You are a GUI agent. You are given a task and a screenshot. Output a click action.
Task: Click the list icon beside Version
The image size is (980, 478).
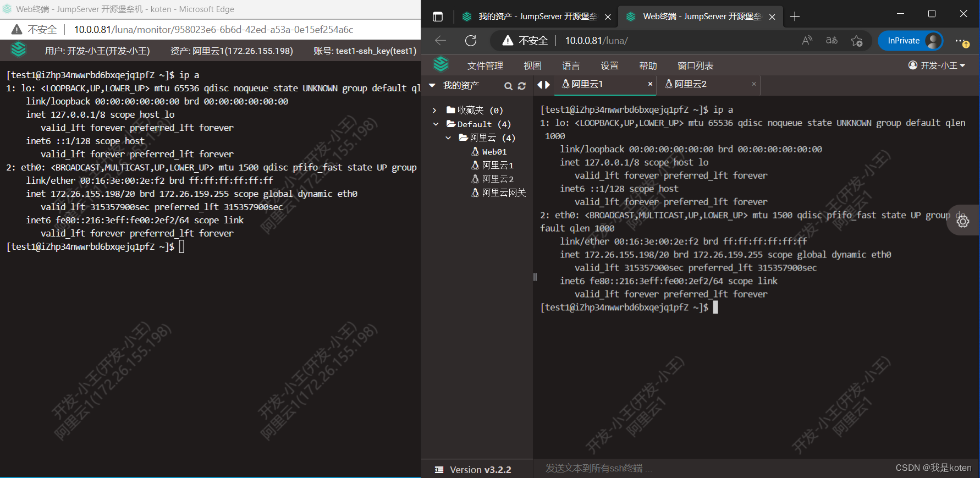point(439,470)
